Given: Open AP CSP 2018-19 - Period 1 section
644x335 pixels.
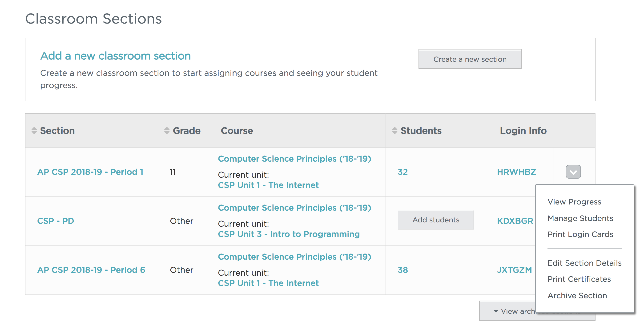Looking at the screenshot, I should coord(90,172).
